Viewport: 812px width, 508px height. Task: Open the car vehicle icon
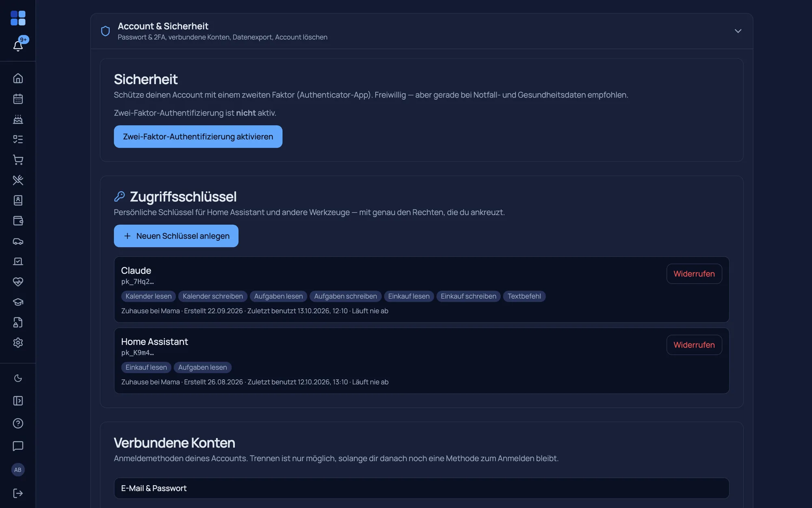point(18,241)
